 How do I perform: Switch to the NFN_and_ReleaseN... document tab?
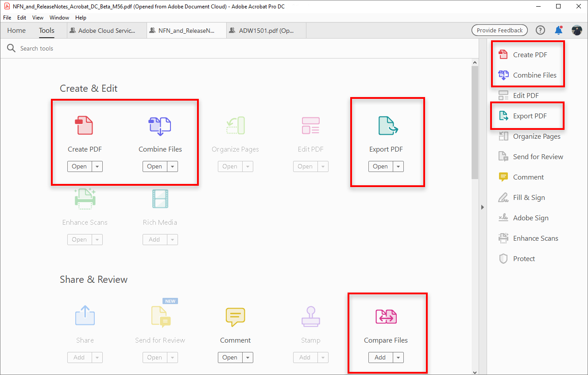tap(187, 31)
